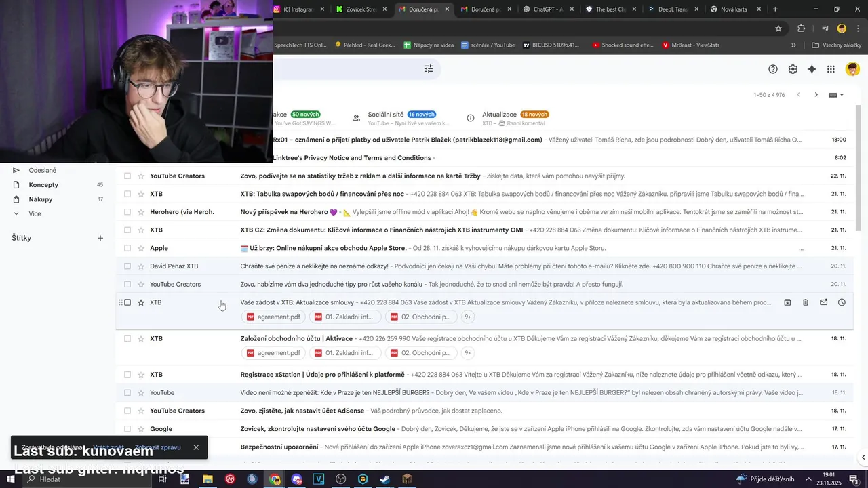Click the inbox vertical scrollbar

tap(859, 169)
